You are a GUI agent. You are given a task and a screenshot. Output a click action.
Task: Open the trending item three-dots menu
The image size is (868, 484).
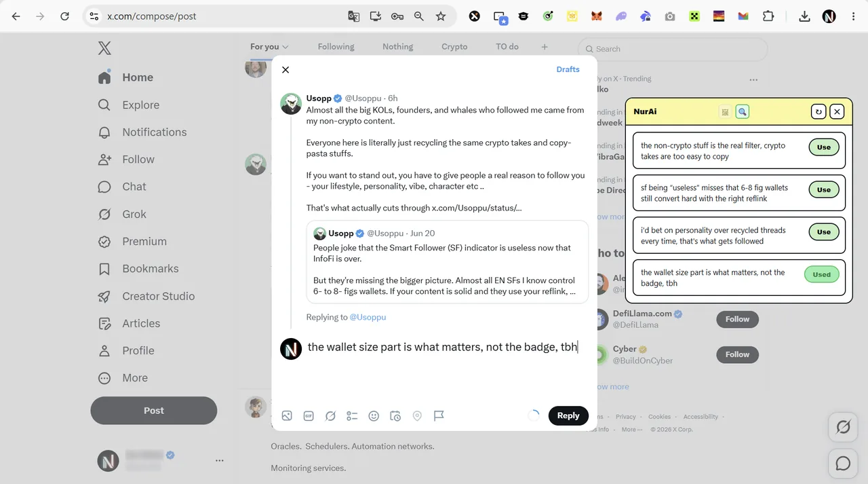click(x=753, y=79)
